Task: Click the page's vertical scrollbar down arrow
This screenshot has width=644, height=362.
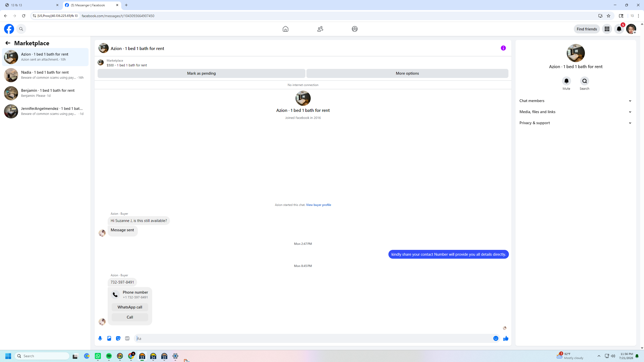Action: [642, 348]
